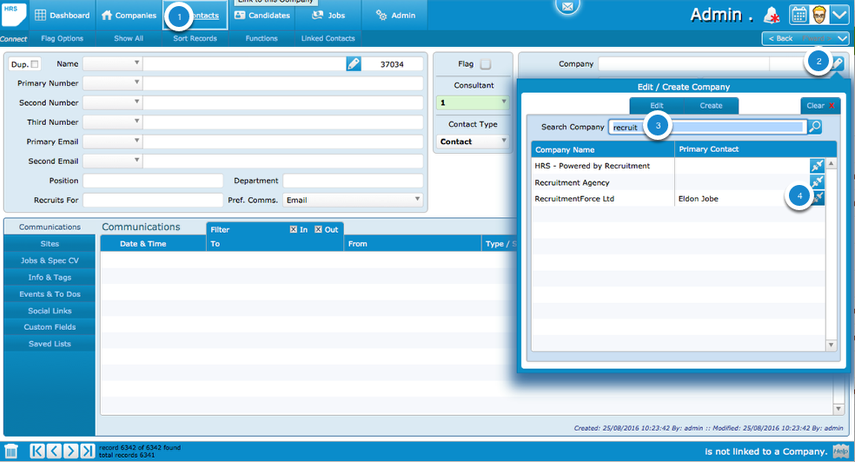Open the Sites side tab
Screen dimensions: 855x462
coord(50,244)
